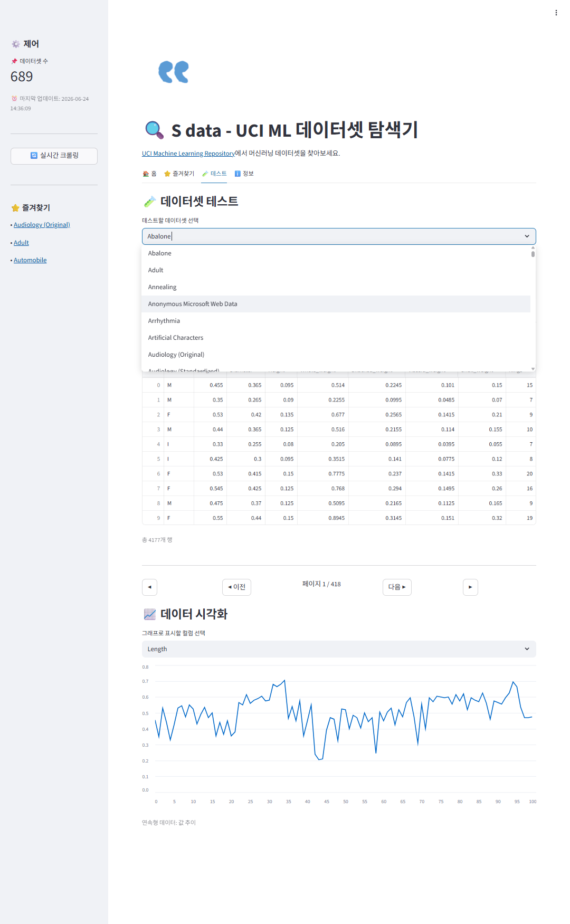Click the 페이지 1 / 418 indicator

[321, 584]
